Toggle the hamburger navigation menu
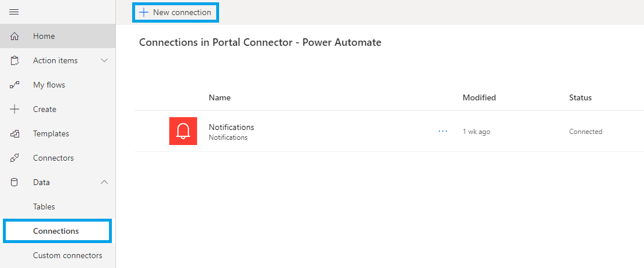 coord(14,12)
